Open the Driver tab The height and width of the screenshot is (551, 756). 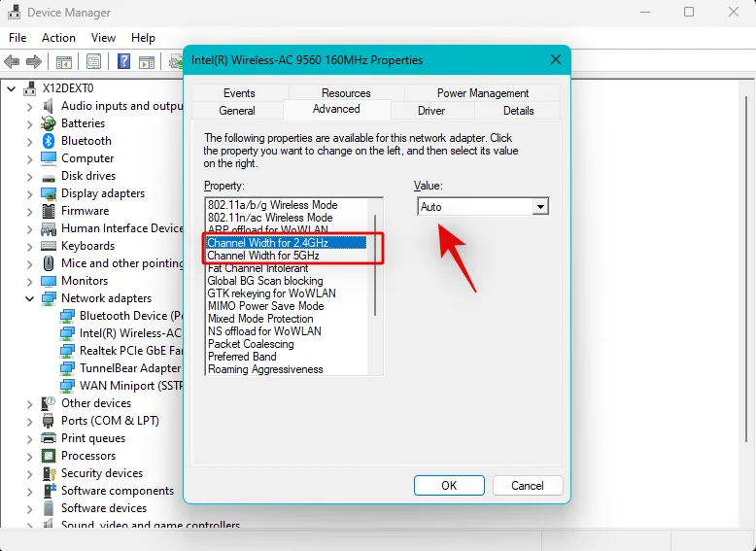[x=431, y=111]
